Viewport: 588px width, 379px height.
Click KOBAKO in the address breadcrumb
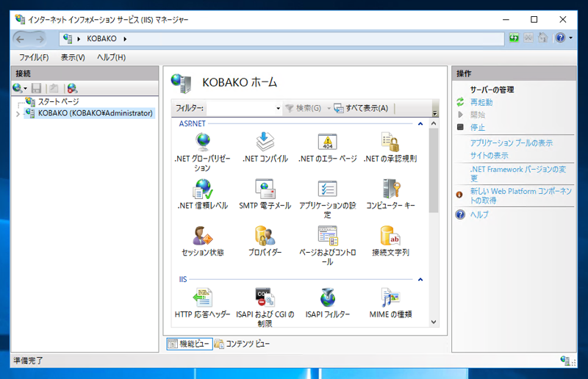tap(101, 39)
